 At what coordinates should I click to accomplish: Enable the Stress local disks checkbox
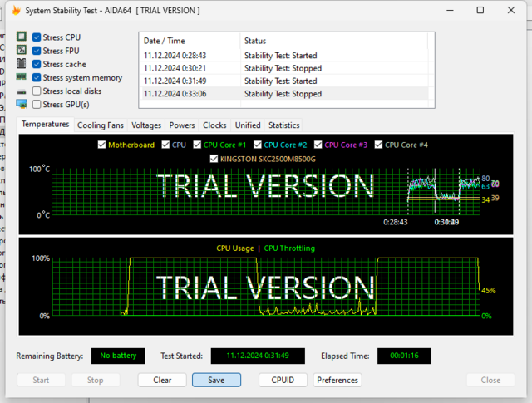pyautogui.click(x=37, y=91)
